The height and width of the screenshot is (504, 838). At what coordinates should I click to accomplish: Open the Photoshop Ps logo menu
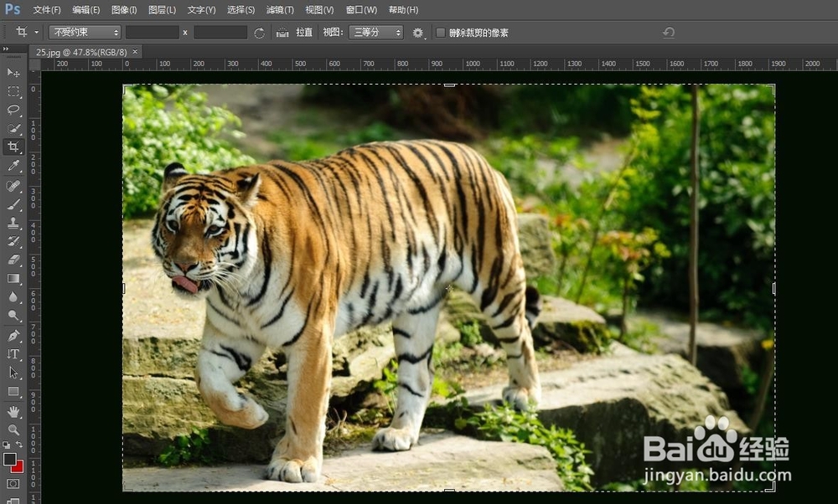[13, 9]
